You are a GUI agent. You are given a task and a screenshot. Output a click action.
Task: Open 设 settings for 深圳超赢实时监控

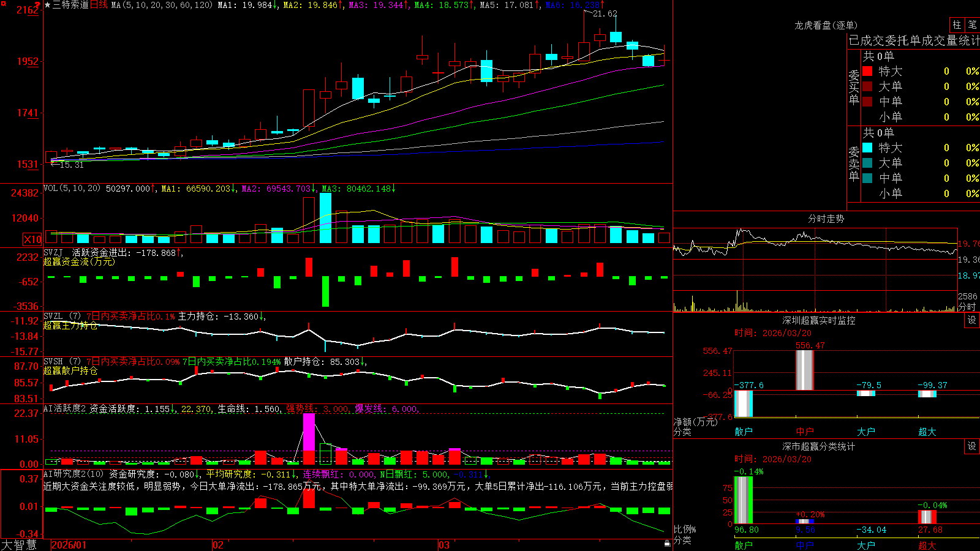(971, 320)
